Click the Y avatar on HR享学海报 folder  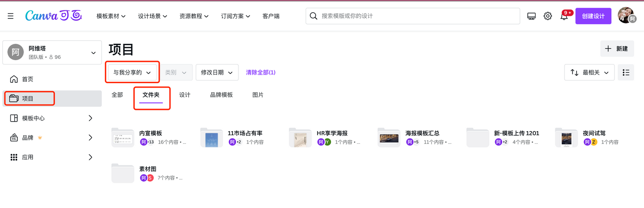[327, 142]
